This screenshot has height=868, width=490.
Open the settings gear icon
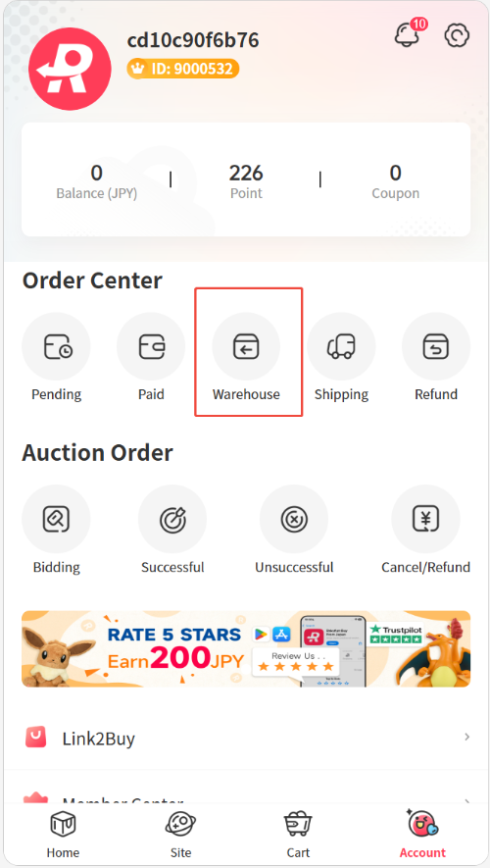coord(457,35)
